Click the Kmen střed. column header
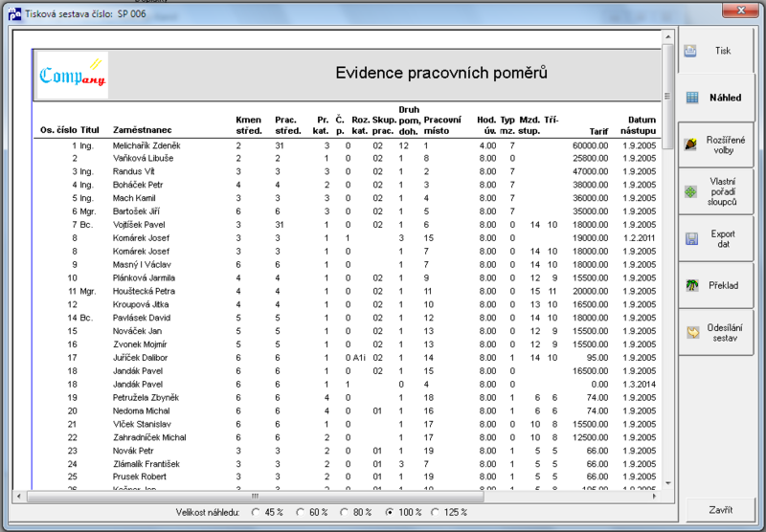 [249, 125]
